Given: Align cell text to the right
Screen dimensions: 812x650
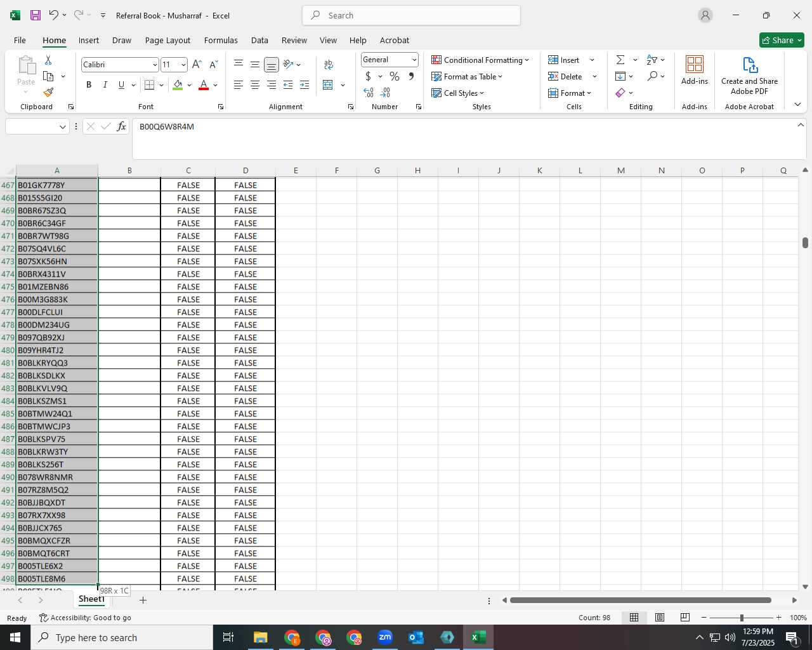Looking at the screenshot, I should [271, 85].
